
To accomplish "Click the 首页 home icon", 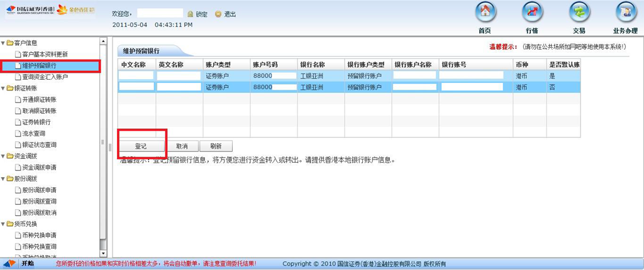I will pyautogui.click(x=484, y=13).
